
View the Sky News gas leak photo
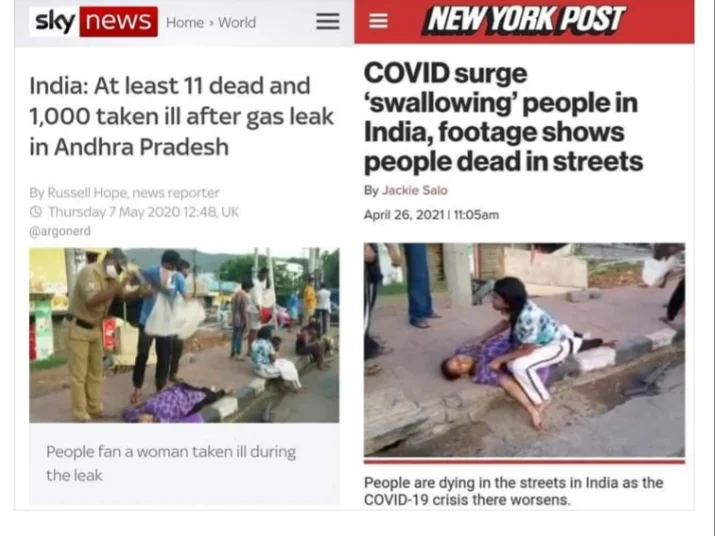[x=184, y=335]
